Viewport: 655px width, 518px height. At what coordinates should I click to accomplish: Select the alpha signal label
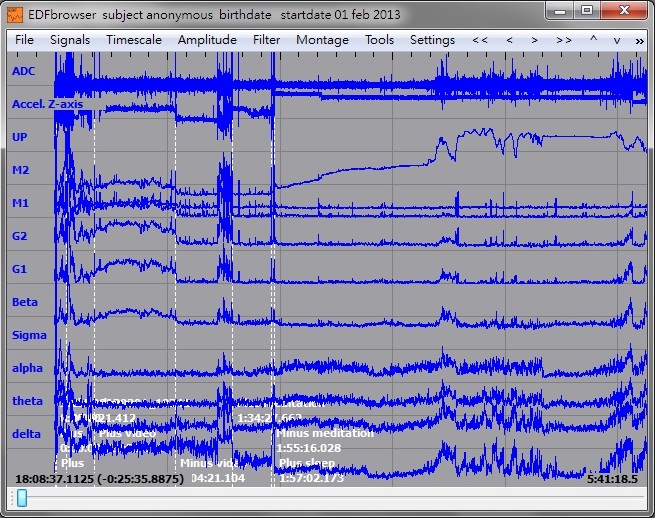pos(27,368)
